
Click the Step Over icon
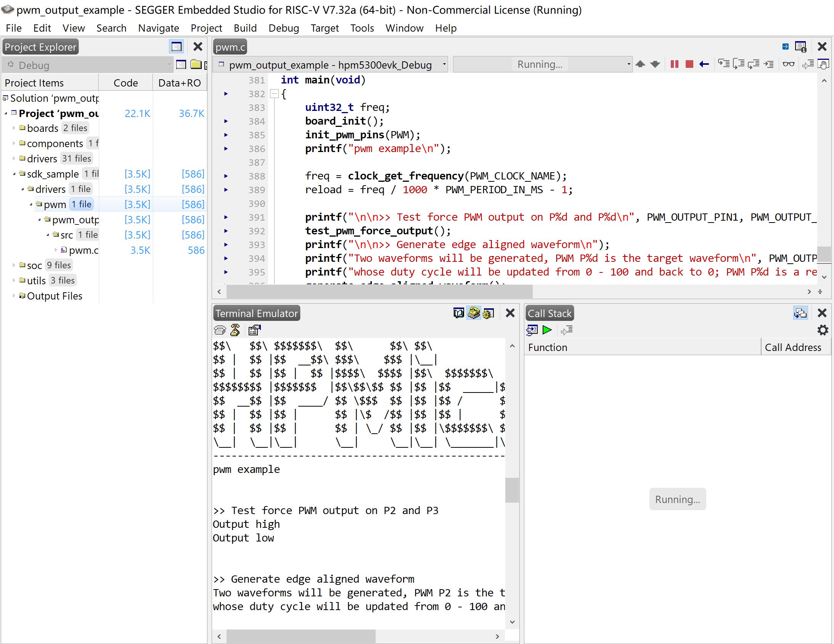point(739,64)
